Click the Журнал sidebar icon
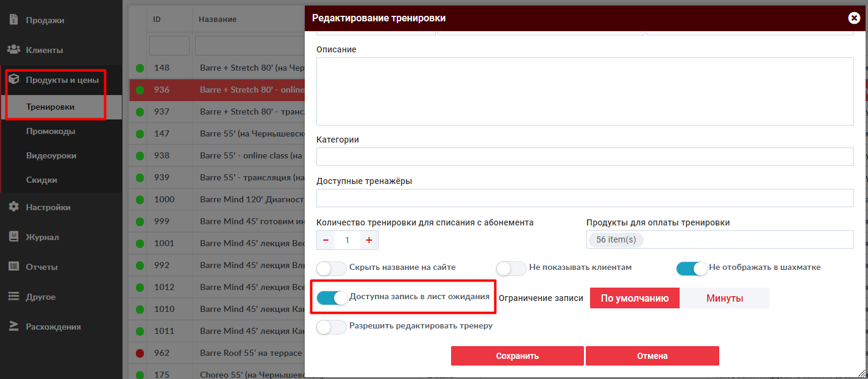This screenshot has height=379, width=868. point(13,236)
